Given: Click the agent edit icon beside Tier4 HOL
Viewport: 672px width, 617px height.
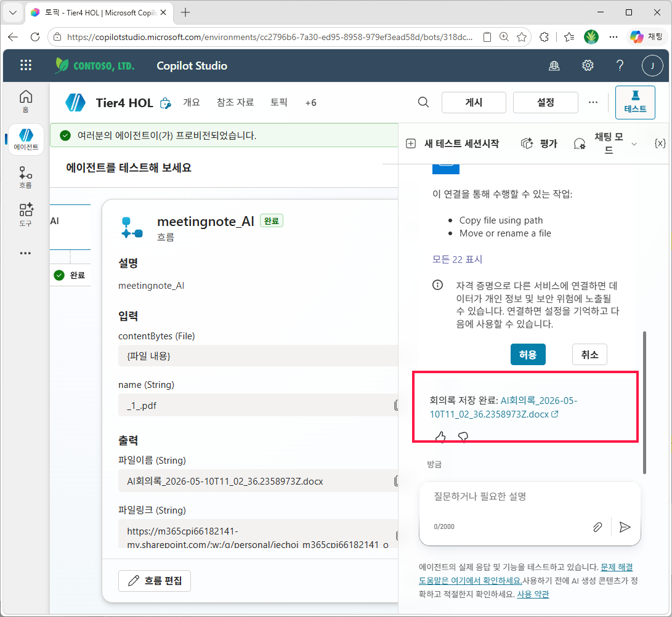Looking at the screenshot, I should pos(166,103).
